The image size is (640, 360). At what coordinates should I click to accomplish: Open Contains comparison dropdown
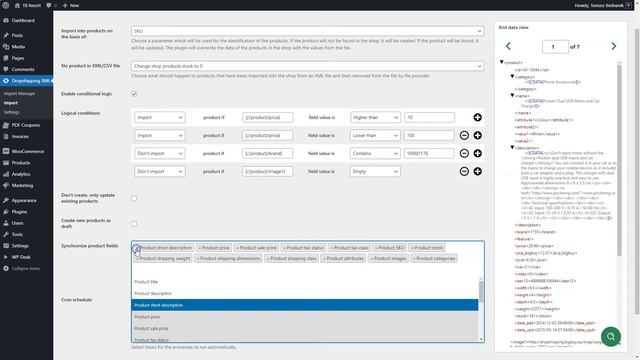click(375, 153)
